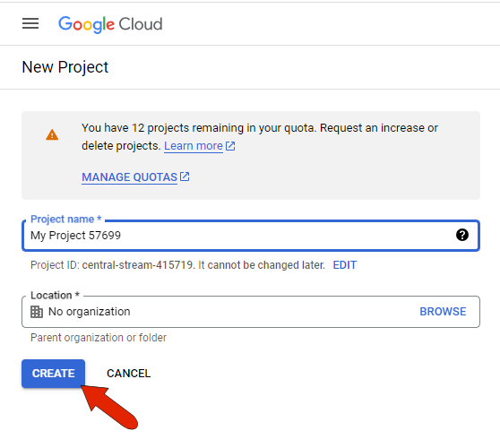Click the New Project page heading
The height and width of the screenshot is (448, 500).
pyautogui.click(x=65, y=67)
